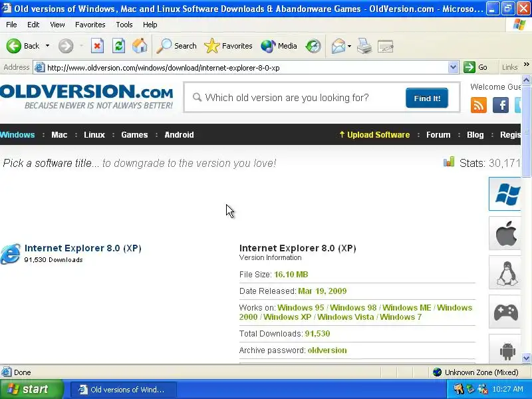
Task: Click the 10:27 AM system tray clock
Action: [x=507, y=389]
